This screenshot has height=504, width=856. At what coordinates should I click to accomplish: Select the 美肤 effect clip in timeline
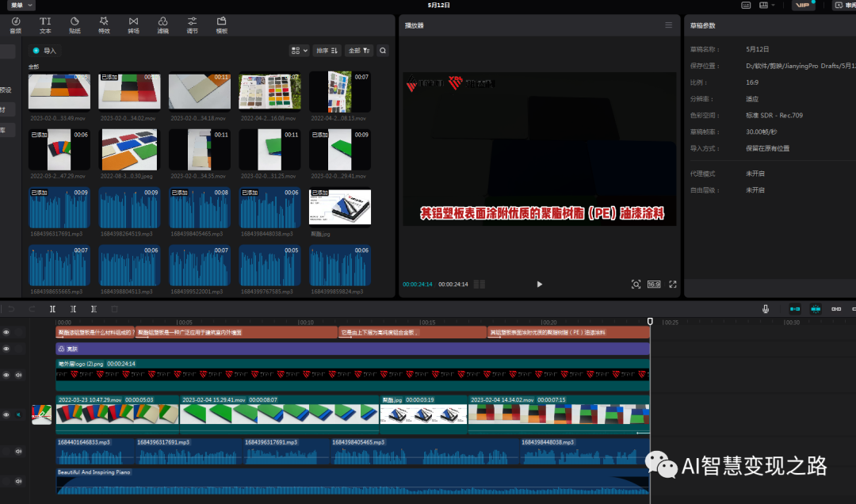click(x=353, y=349)
